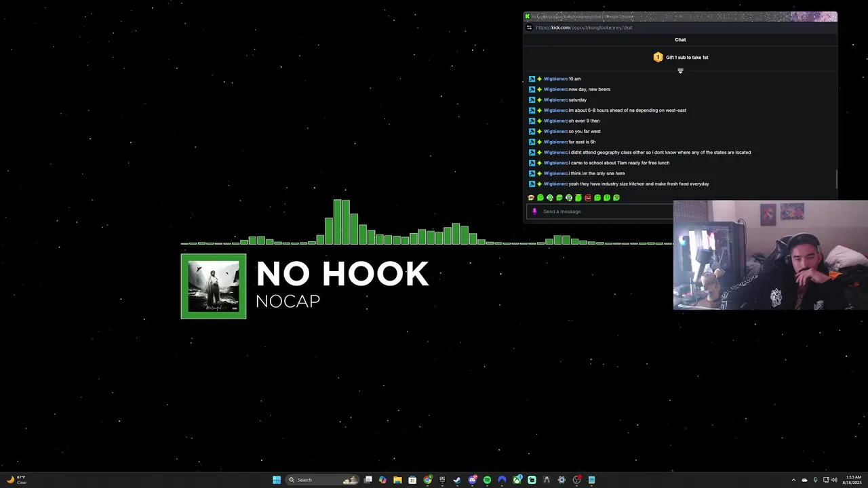
Task: Click the microphone tray icon
Action: point(815,480)
